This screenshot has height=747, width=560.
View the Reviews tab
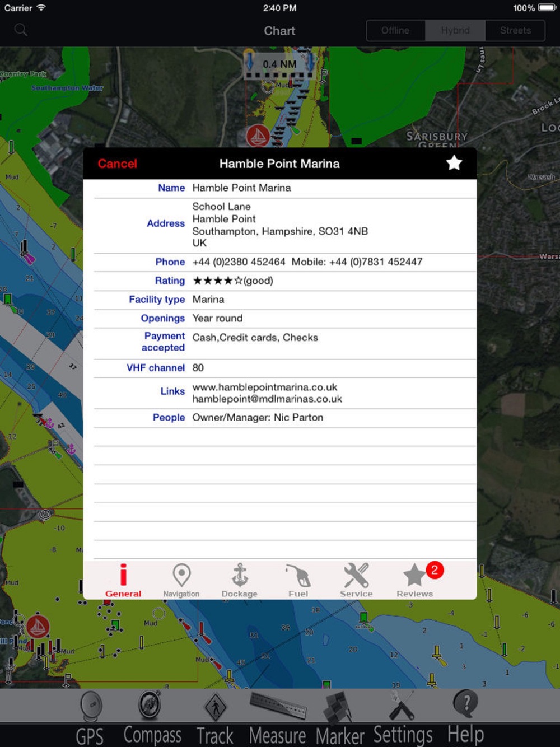pyautogui.click(x=415, y=581)
